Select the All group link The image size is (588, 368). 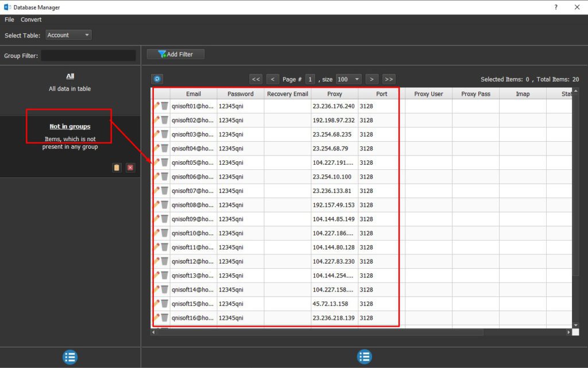pyautogui.click(x=70, y=76)
